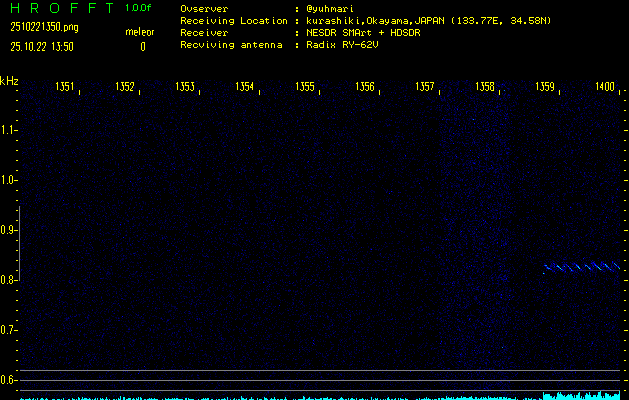Click the raised cyan power level bar at 1359
The height and width of the screenshot is (400, 629).
(x=581, y=395)
